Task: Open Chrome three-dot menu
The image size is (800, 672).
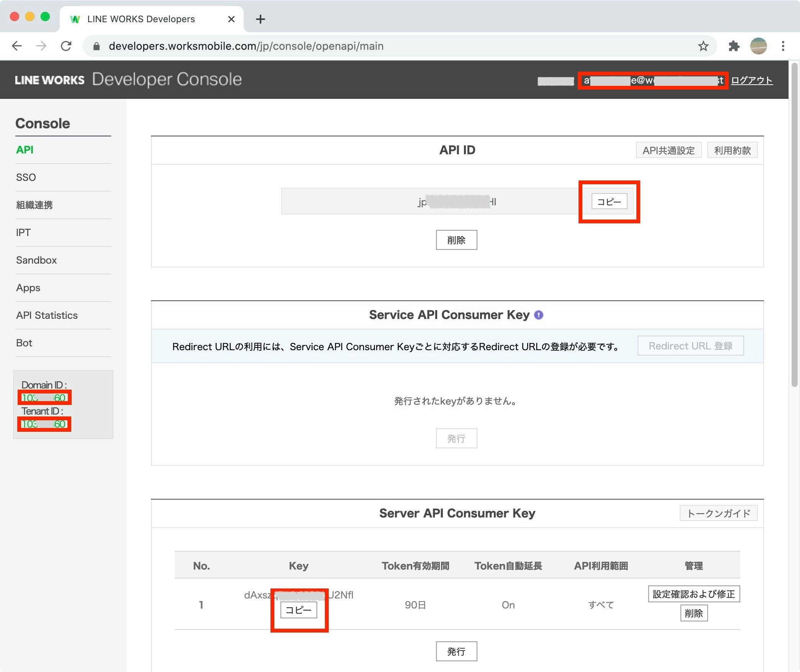Action: click(x=783, y=46)
